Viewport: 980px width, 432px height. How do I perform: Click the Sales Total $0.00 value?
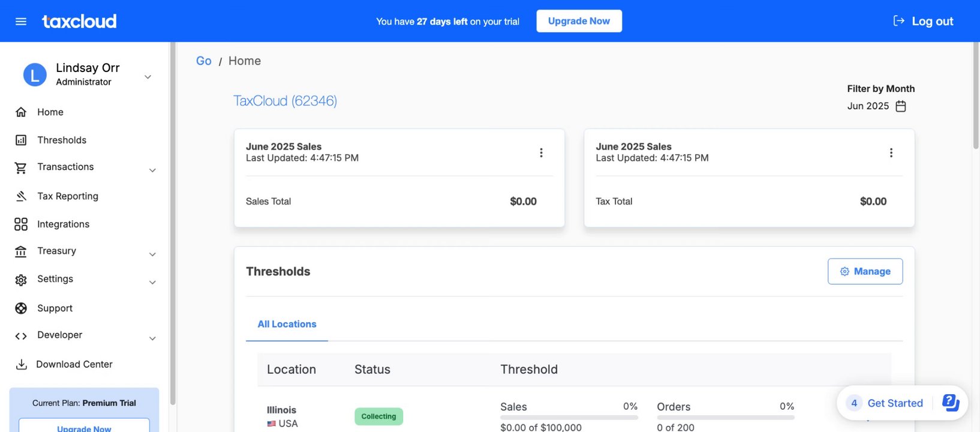tap(523, 202)
